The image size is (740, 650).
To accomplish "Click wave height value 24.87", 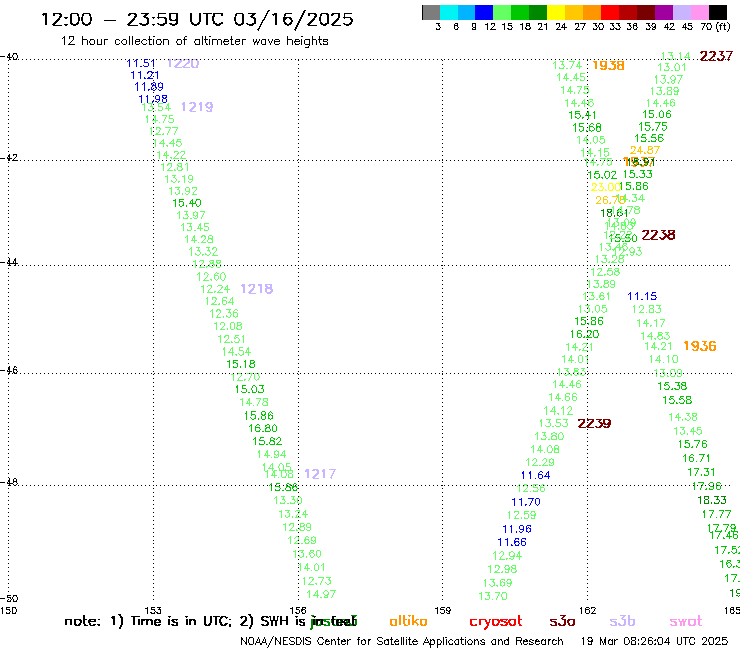I will click(645, 150).
